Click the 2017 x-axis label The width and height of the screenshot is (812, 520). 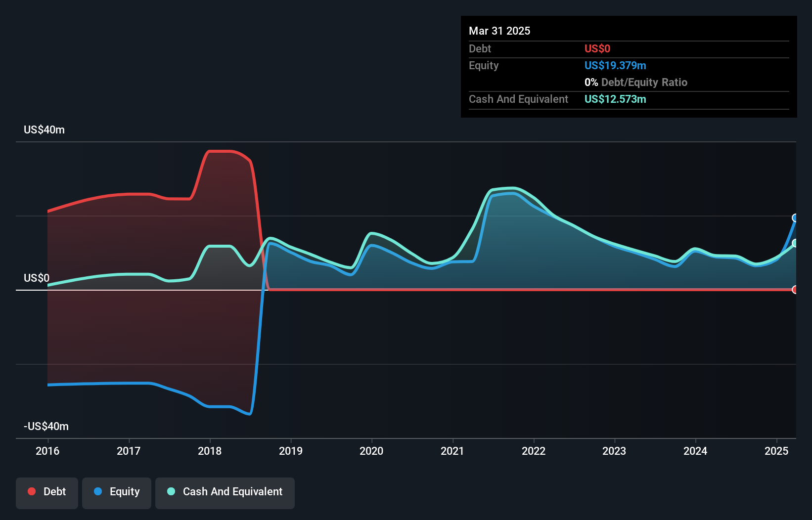(x=129, y=451)
